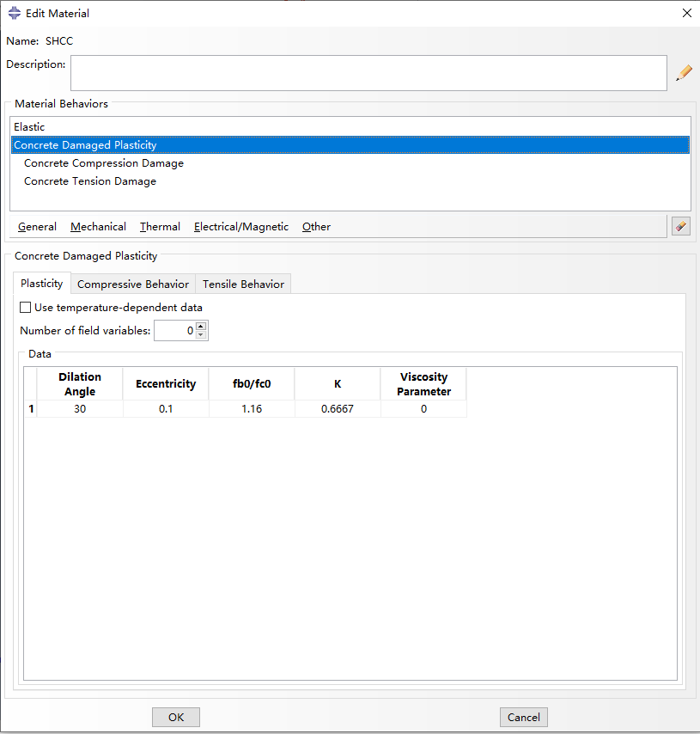
Task: Expand the Electrical/Magnetic menu
Action: 240,227
